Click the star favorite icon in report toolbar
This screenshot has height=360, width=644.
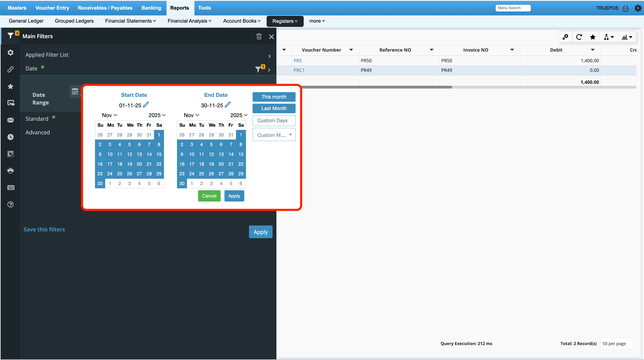click(x=592, y=37)
